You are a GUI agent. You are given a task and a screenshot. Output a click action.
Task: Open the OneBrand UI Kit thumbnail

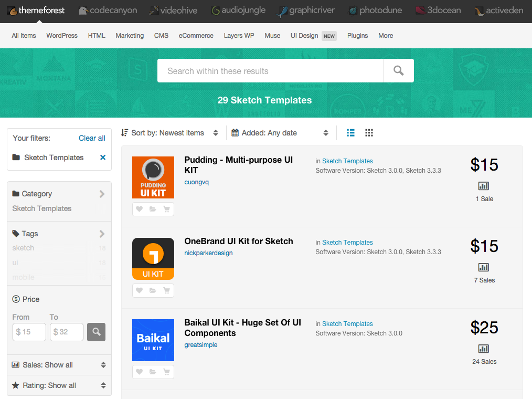(x=153, y=259)
